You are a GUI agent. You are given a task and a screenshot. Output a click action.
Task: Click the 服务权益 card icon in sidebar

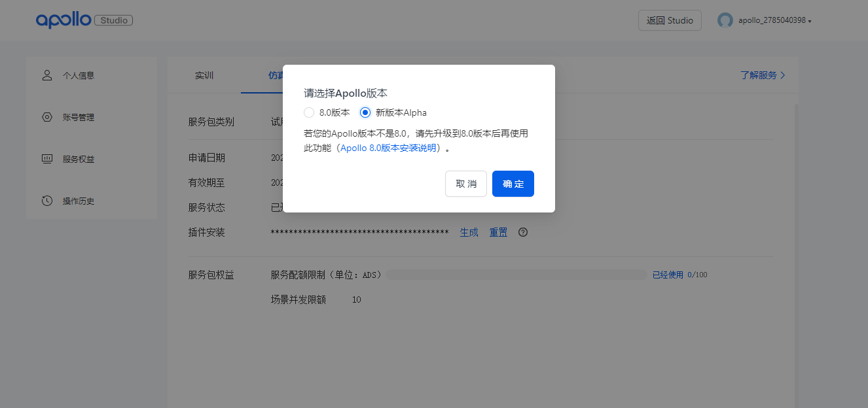tap(46, 158)
